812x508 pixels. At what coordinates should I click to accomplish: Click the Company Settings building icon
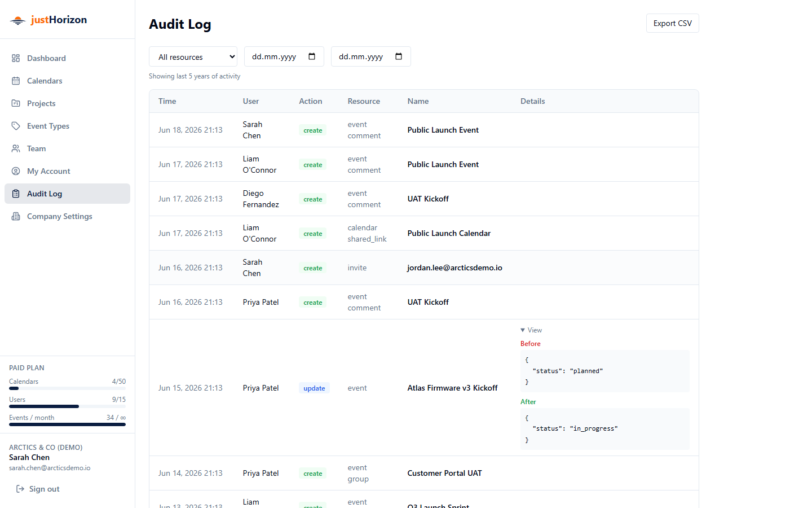[16, 216]
